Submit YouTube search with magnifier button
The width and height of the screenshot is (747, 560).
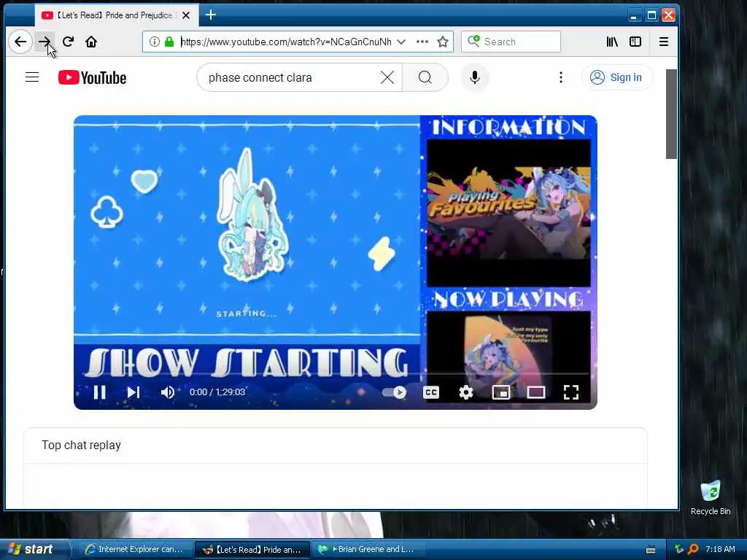click(x=425, y=77)
